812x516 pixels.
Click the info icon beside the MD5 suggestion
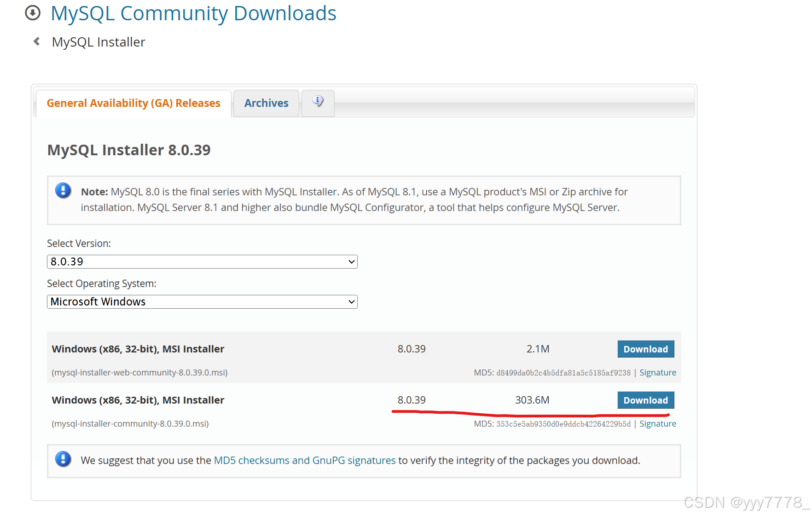63,459
